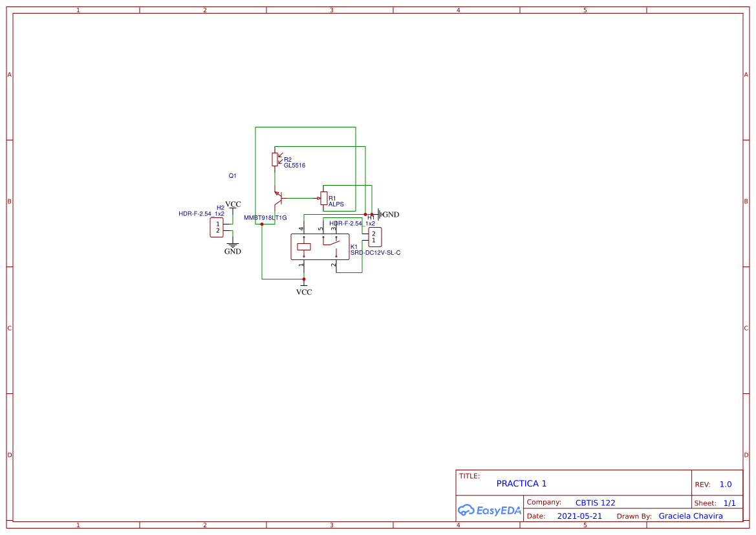Select the K1 relay symbol

tap(319, 246)
